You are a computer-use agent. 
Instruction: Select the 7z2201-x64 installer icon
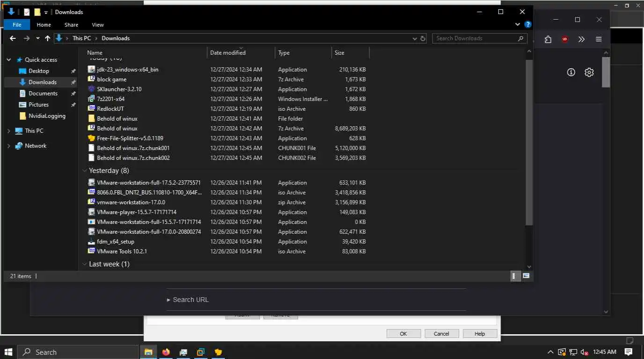click(x=92, y=99)
